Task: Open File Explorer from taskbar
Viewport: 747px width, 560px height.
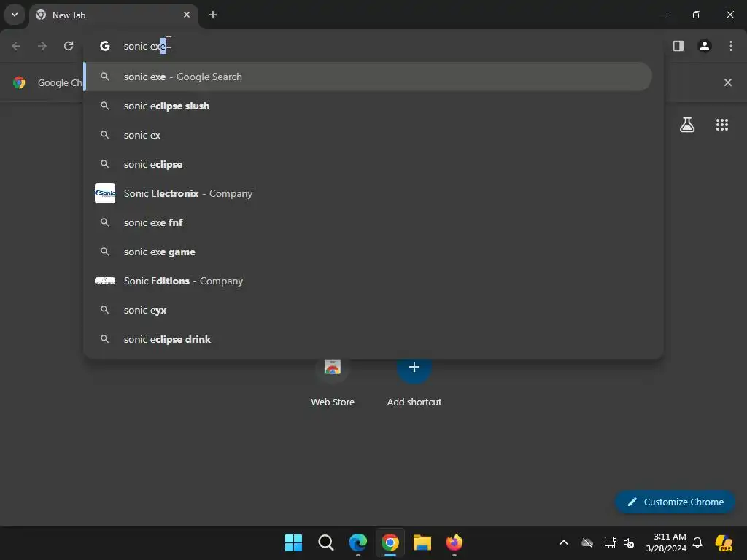Action: (422, 542)
